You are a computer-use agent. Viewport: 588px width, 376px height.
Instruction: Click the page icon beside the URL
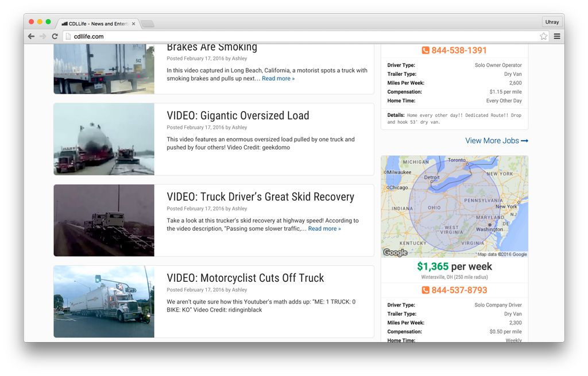pos(68,36)
